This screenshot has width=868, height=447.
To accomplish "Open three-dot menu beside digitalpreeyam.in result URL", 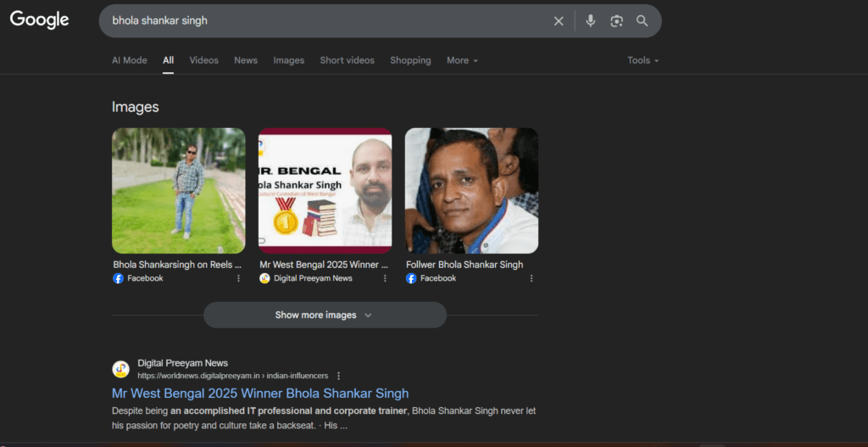I will 339,376.
